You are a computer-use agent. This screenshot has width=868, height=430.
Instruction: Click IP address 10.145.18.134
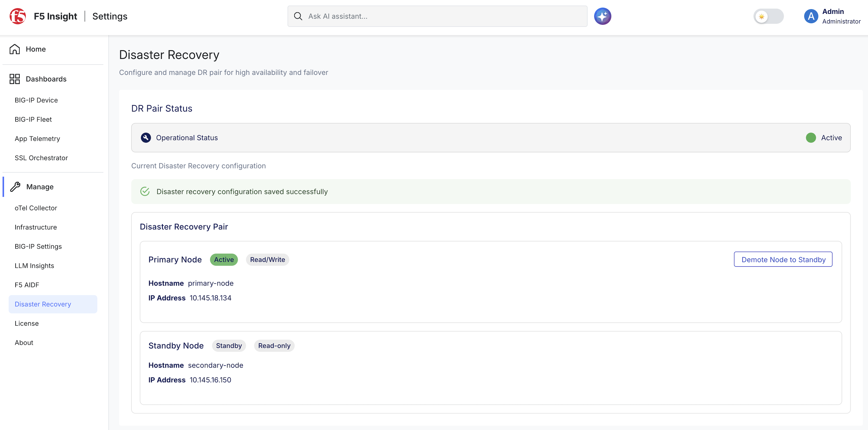[x=210, y=298]
